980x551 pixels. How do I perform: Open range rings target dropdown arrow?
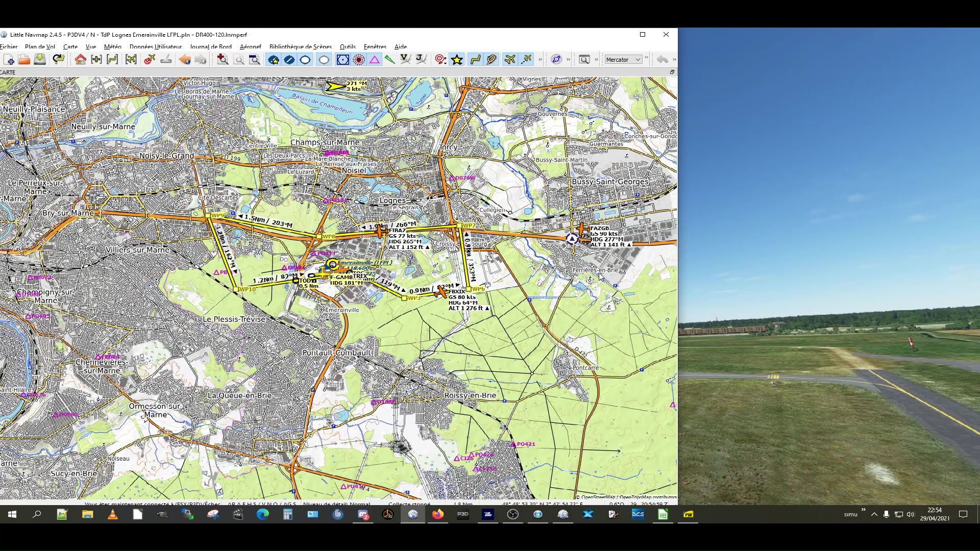446,63
